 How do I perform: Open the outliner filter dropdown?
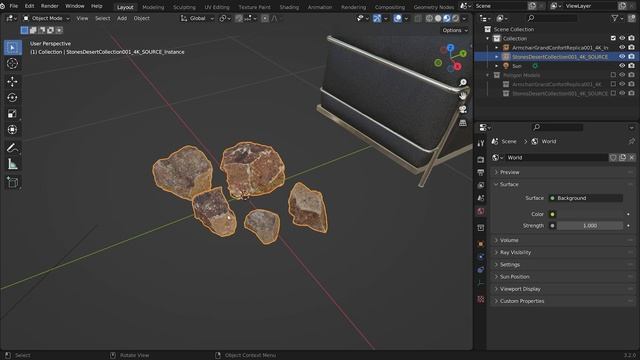point(617,18)
